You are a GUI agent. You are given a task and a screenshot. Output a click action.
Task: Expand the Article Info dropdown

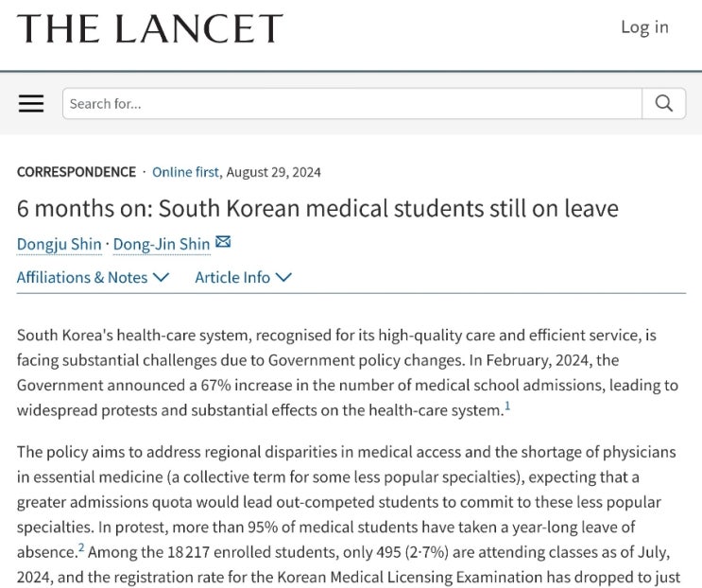coord(243,277)
